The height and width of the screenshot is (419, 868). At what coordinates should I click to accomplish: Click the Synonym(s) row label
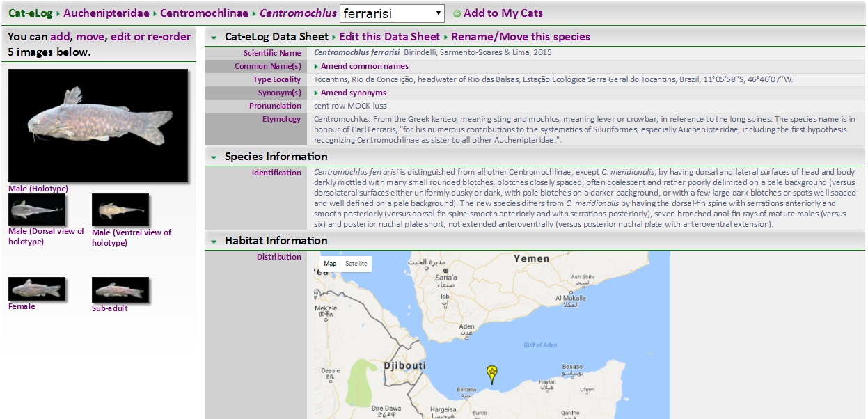(x=280, y=93)
